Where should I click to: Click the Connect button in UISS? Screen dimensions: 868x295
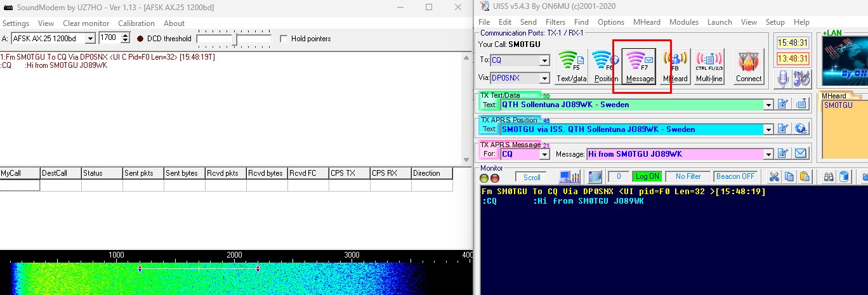(749, 67)
